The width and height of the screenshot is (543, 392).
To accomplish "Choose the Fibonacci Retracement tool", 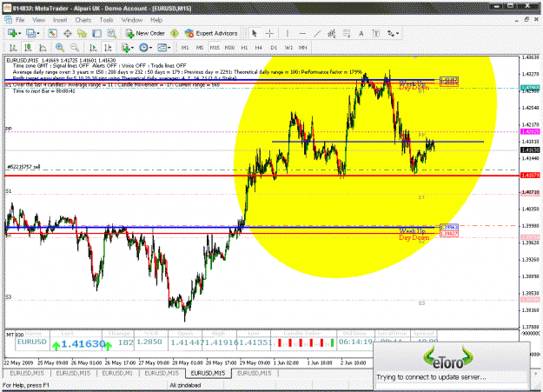I will [x=347, y=33].
